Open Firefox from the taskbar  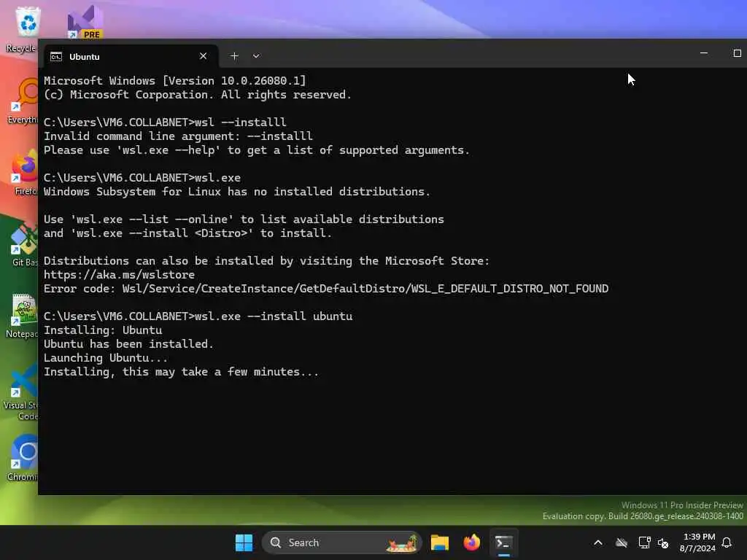[472, 542]
